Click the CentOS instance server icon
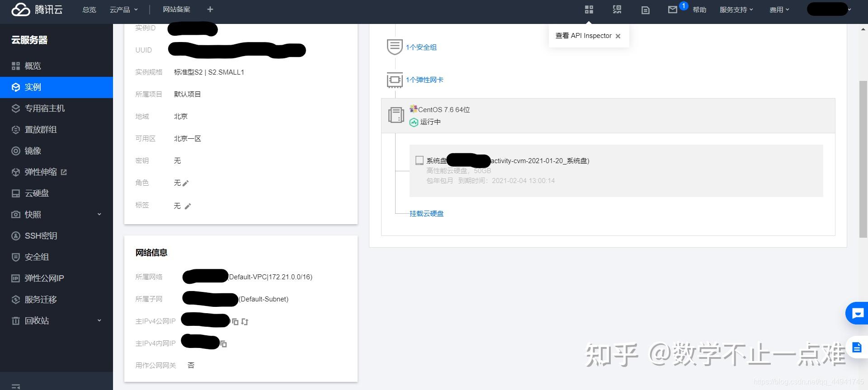 396,115
